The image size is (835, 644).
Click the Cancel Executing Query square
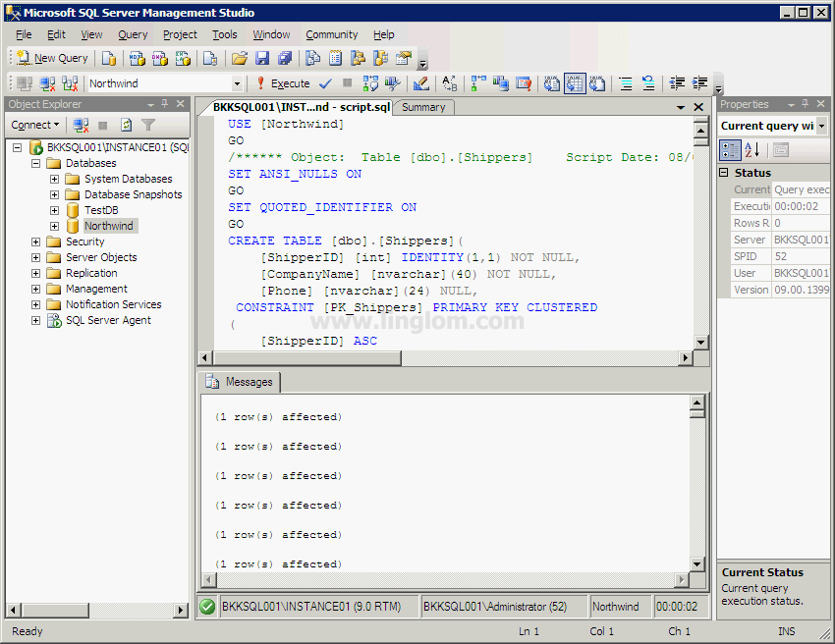click(x=347, y=83)
